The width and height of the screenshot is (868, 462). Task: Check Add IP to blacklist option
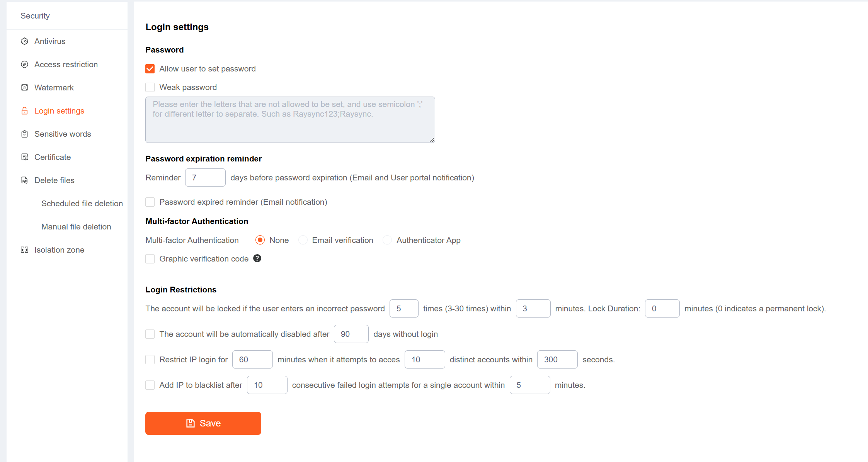[x=150, y=385]
